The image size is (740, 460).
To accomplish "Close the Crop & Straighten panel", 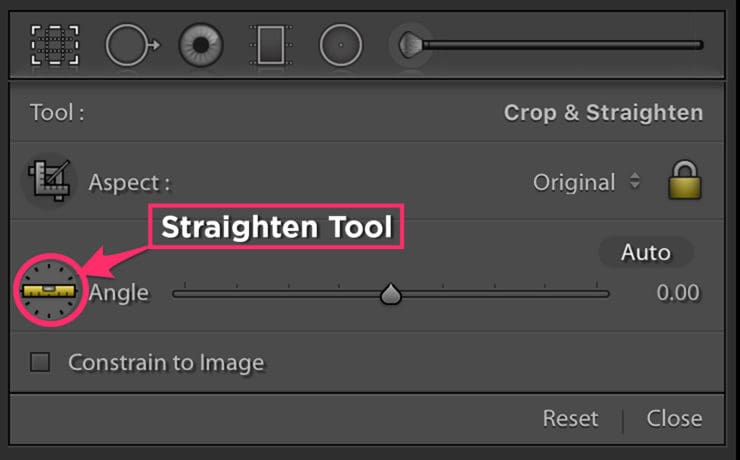I will [674, 418].
